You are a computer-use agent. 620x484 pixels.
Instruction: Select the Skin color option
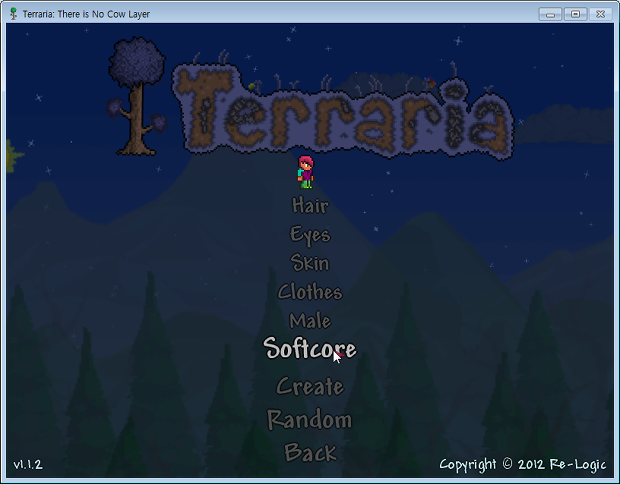(x=310, y=263)
